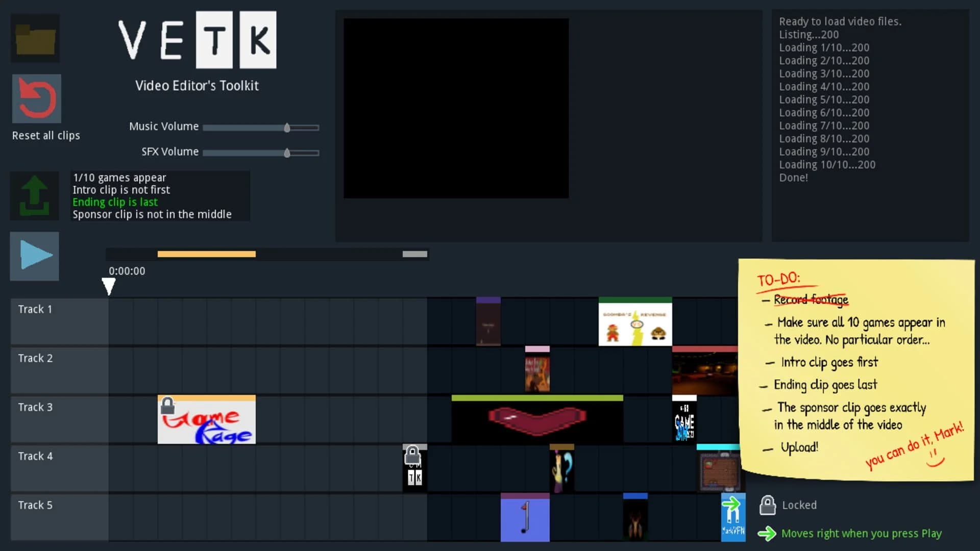Click the white playhead marker at 0:00:00

tap(109, 287)
